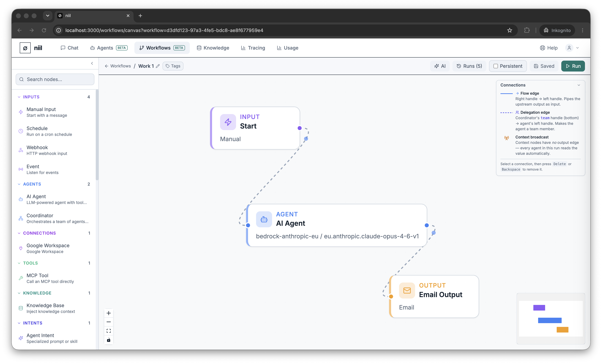The height and width of the screenshot is (364, 602).
Task: Fit the workflow to view
Action: 109,331
